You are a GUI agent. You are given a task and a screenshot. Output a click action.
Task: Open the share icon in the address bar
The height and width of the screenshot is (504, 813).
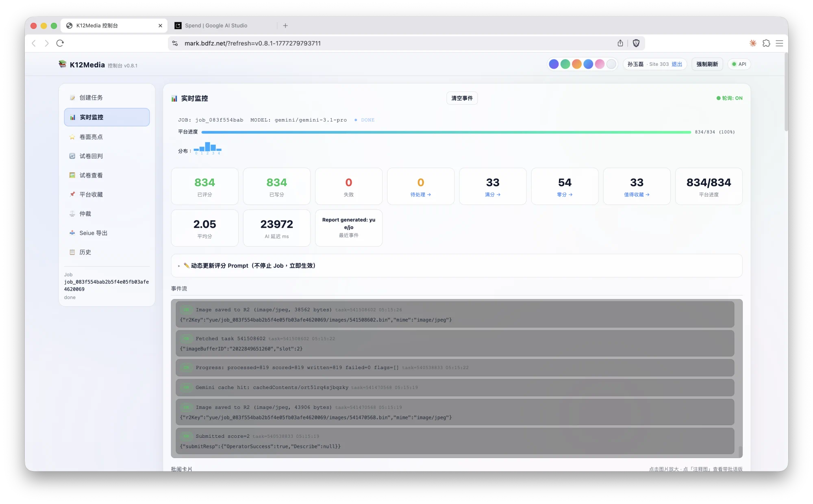tap(620, 43)
